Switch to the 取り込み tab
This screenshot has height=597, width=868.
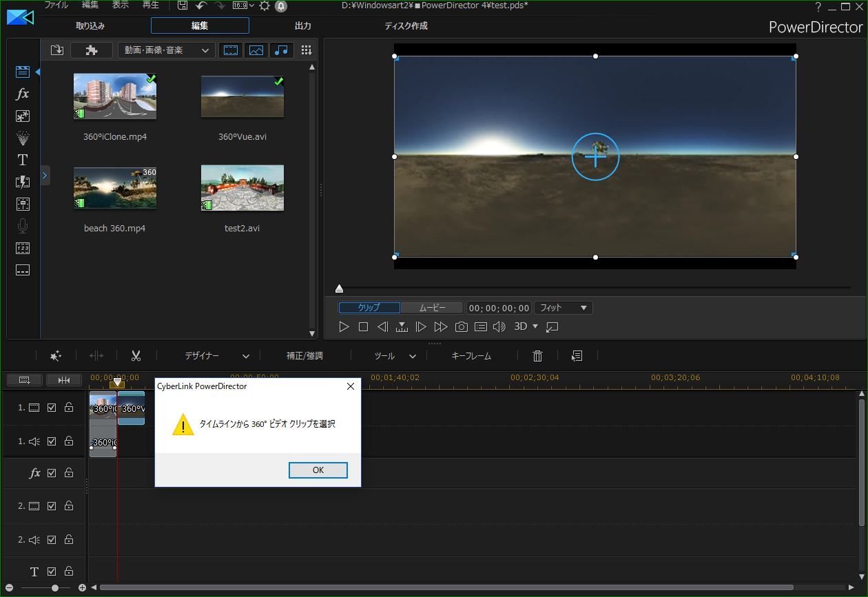coord(90,25)
